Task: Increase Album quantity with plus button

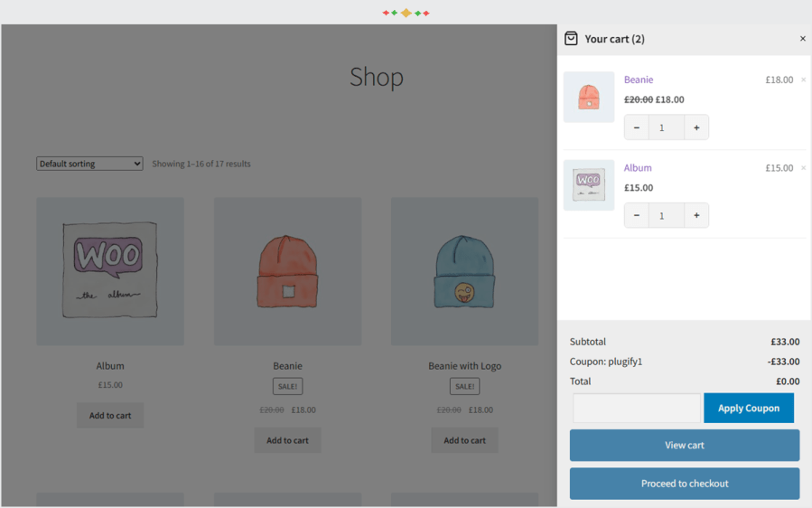Action: (x=696, y=216)
